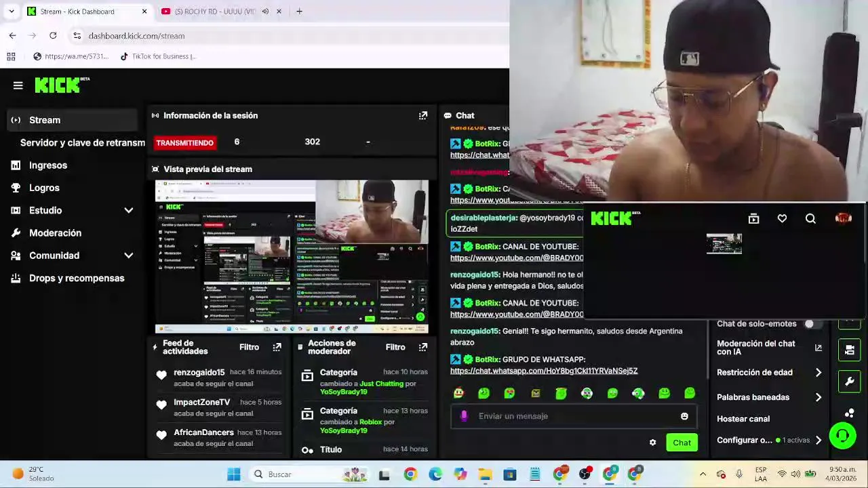
Task: Open new browser tab with plus button
Action: tap(299, 12)
